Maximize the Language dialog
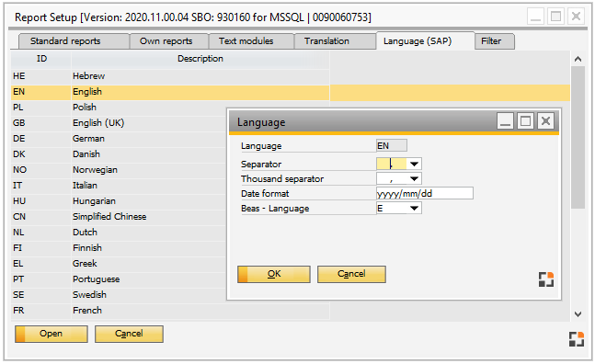 coord(525,121)
